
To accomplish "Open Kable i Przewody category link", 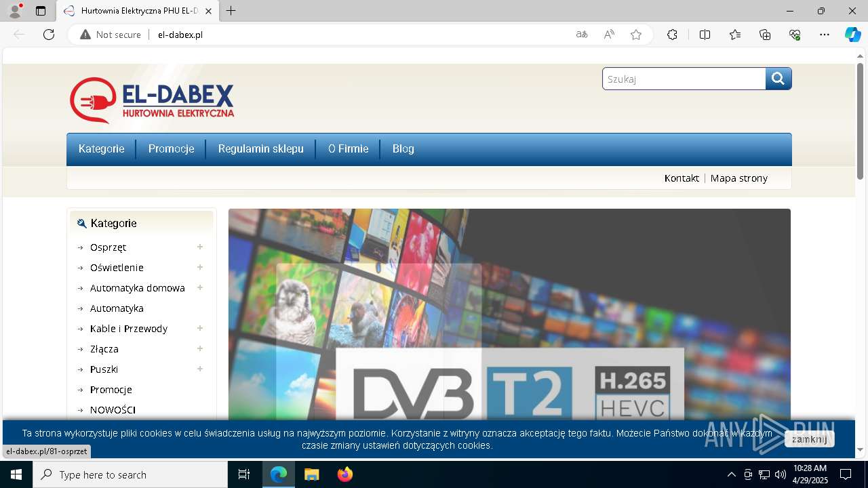I will (129, 329).
